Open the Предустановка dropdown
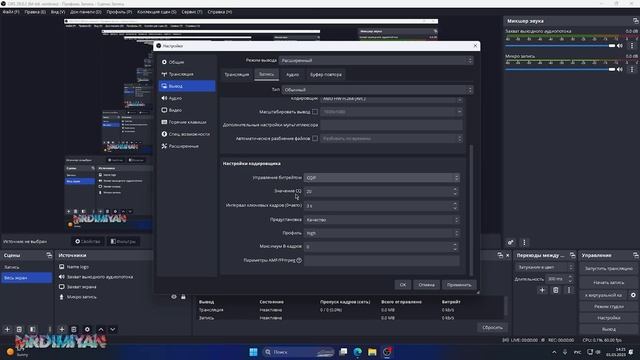The width and height of the screenshot is (640, 360). (382, 220)
